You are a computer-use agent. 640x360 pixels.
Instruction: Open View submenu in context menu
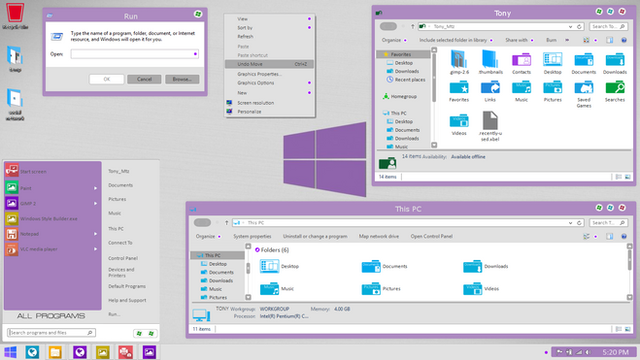tap(269, 19)
